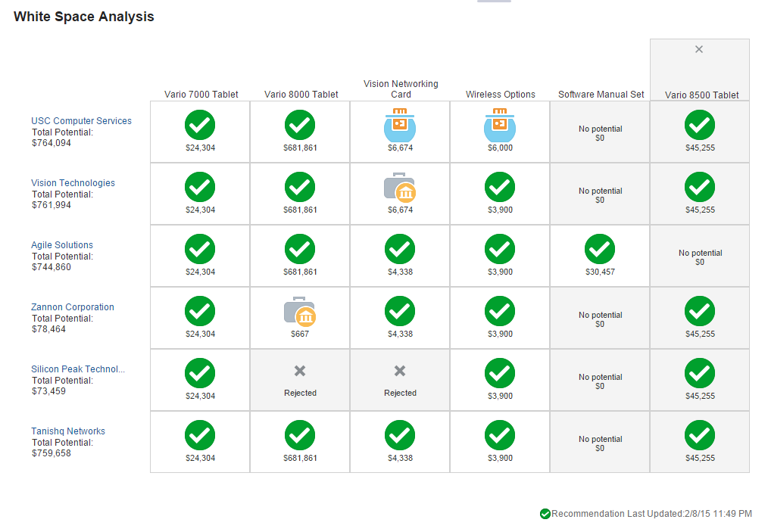Click Tanishq Networks total potential $759,658
This screenshot has height=532, width=768.
(52, 453)
